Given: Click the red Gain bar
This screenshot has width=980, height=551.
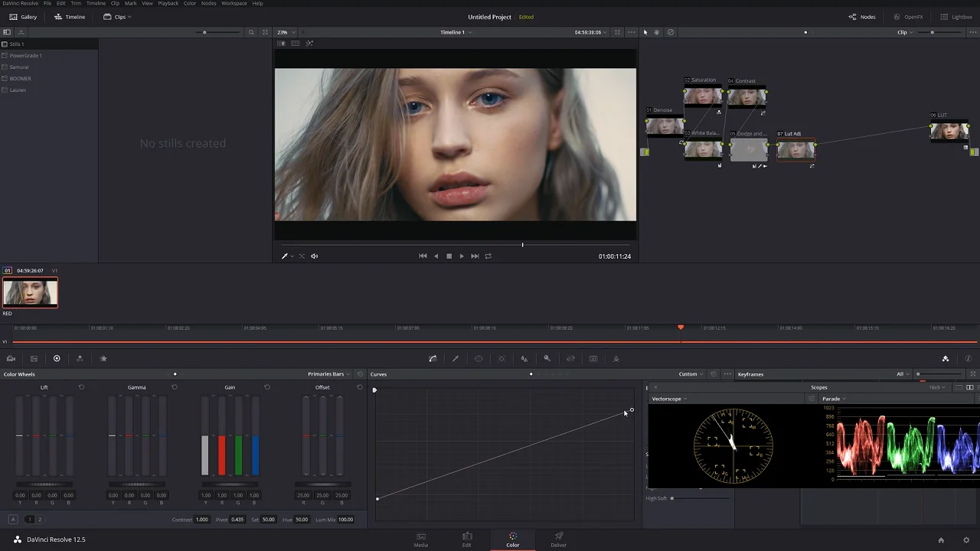Looking at the screenshot, I should click(222, 455).
